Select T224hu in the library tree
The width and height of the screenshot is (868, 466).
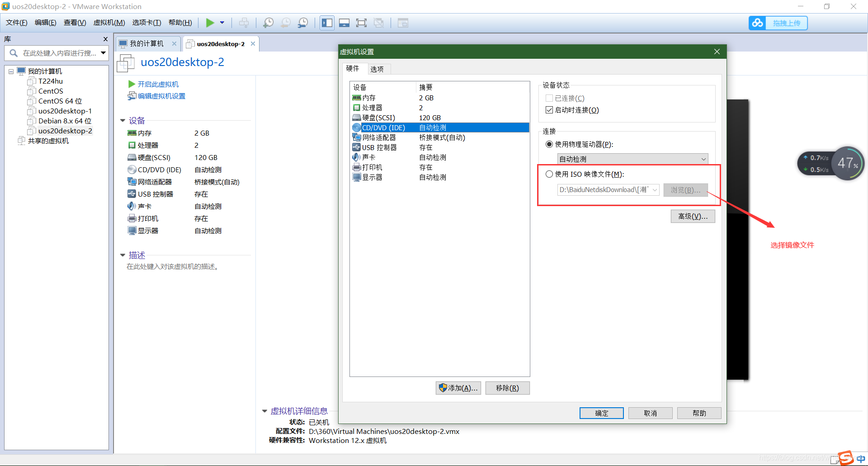(50, 81)
